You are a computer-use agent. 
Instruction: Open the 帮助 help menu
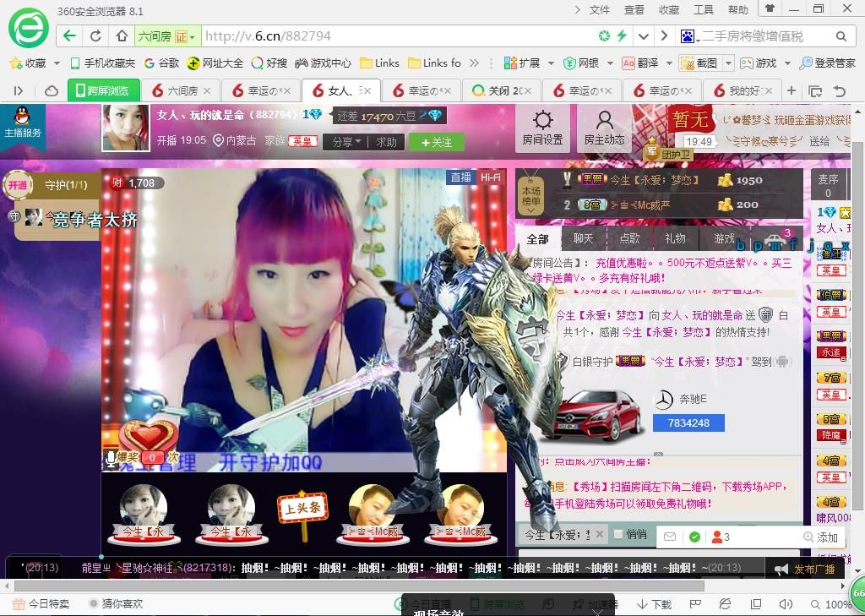pos(738,10)
